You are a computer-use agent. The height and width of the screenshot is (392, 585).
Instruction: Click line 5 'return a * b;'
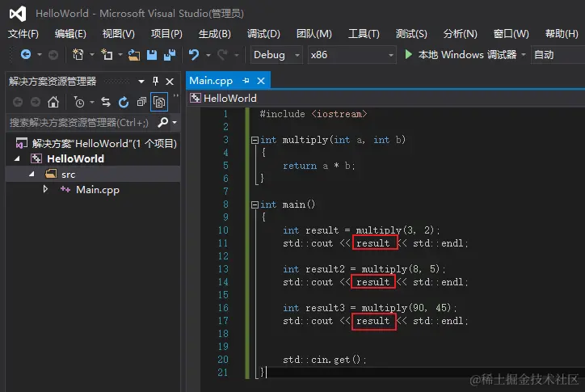pos(319,166)
